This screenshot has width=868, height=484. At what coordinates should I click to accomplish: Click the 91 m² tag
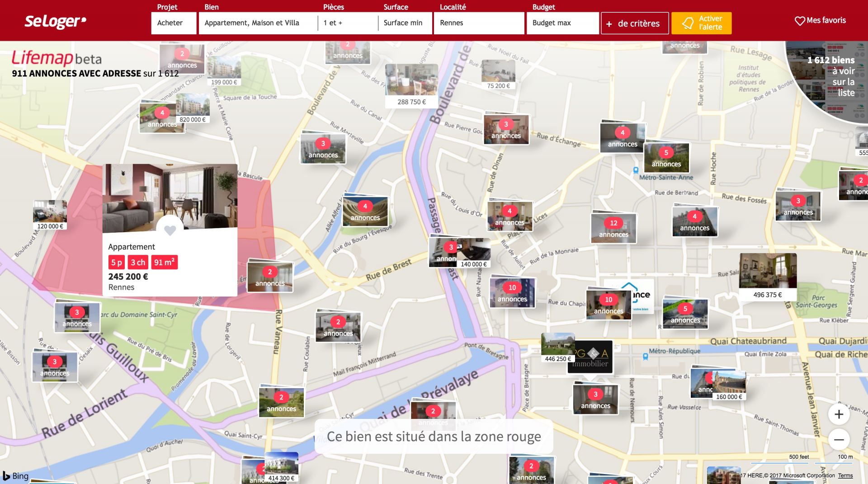(164, 262)
